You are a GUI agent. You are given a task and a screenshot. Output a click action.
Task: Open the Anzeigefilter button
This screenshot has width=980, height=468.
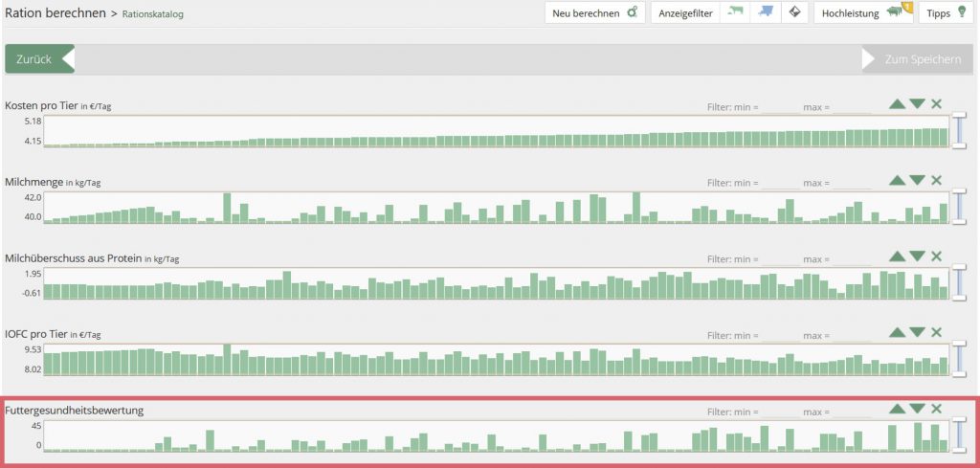pos(685,12)
